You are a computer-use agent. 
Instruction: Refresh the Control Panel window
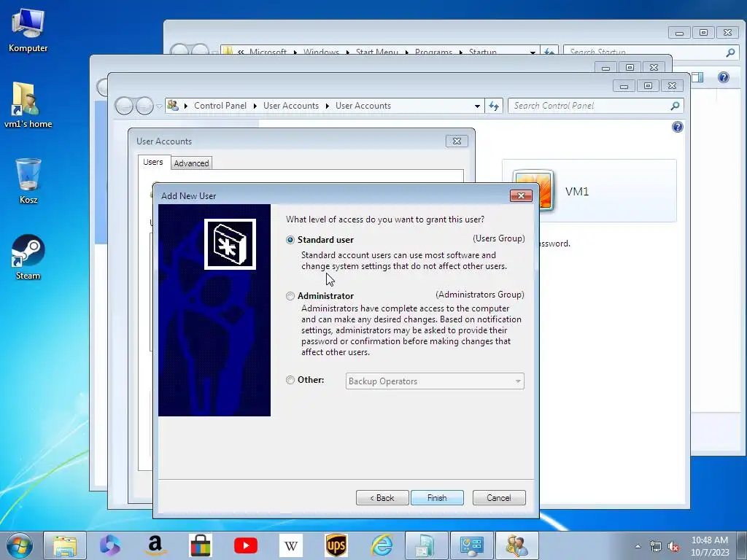point(494,106)
